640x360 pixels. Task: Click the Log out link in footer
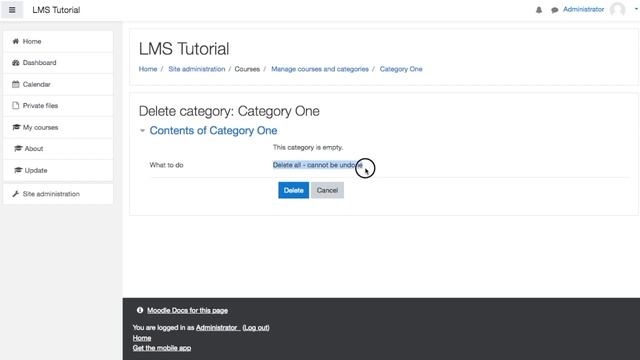point(256,327)
